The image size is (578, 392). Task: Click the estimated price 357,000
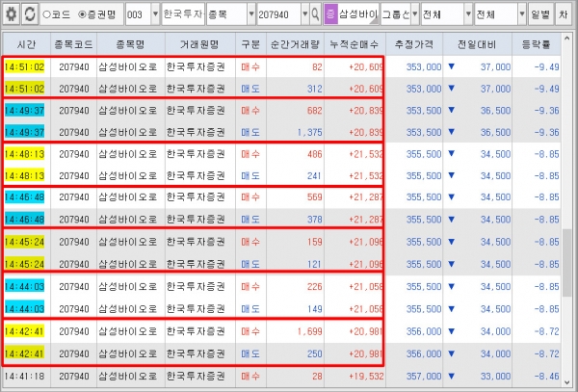click(424, 377)
